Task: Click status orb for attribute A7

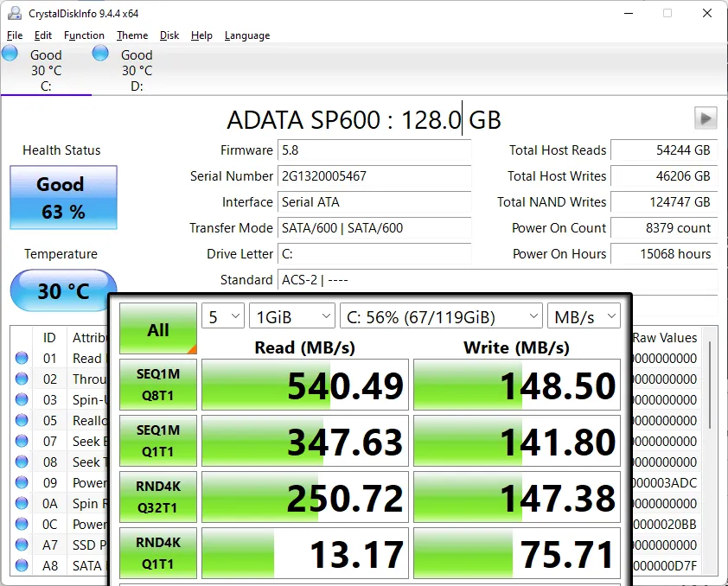Action: 22,545
